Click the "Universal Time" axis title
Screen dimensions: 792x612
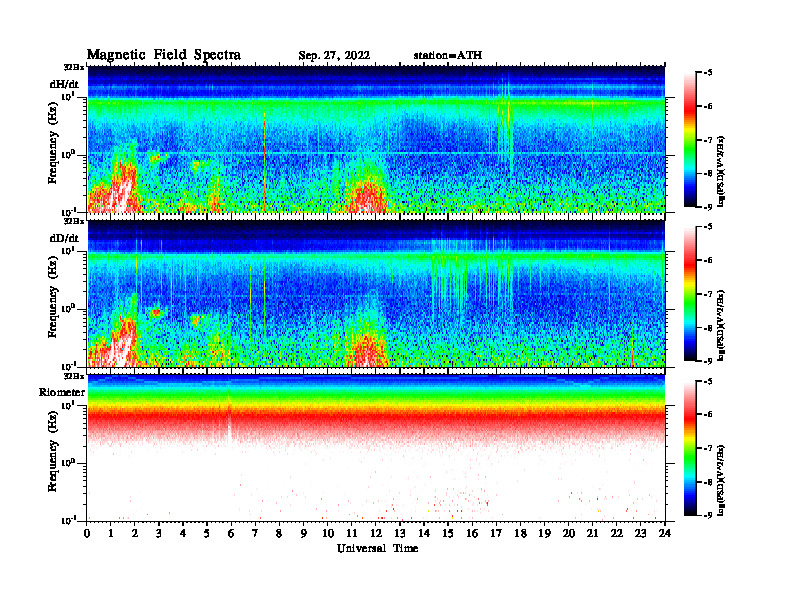coord(377,549)
